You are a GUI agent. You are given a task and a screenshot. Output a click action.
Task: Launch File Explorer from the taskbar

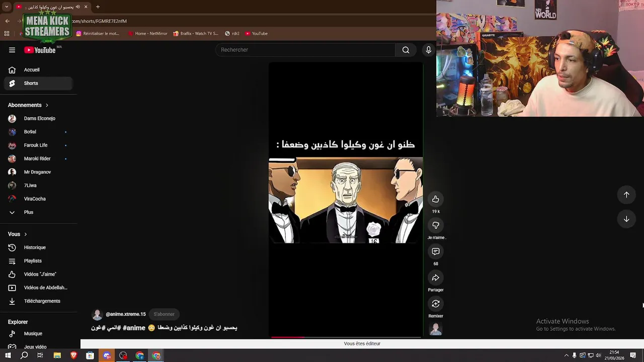pyautogui.click(x=57, y=355)
